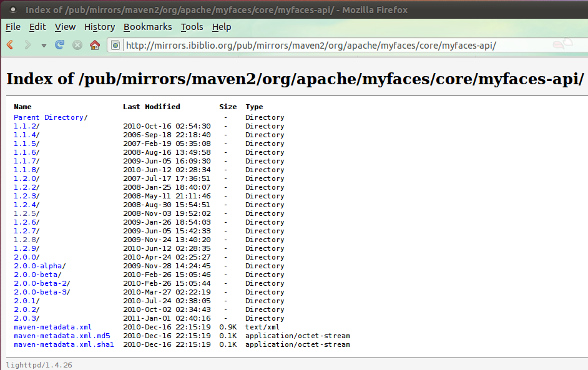Image resolution: width=588 pixels, height=370 pixels.
Task: Reload the page with the Reload icon
Action: coord(60,45)
